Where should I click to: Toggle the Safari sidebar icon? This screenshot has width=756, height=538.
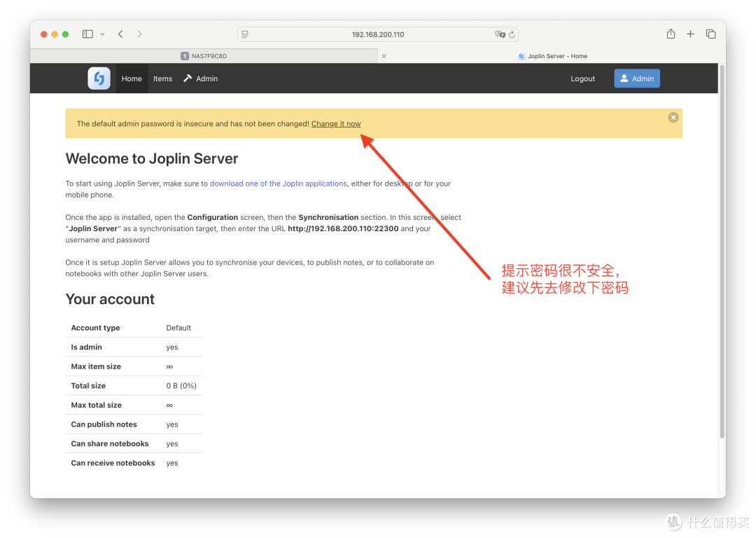[87, 34]
